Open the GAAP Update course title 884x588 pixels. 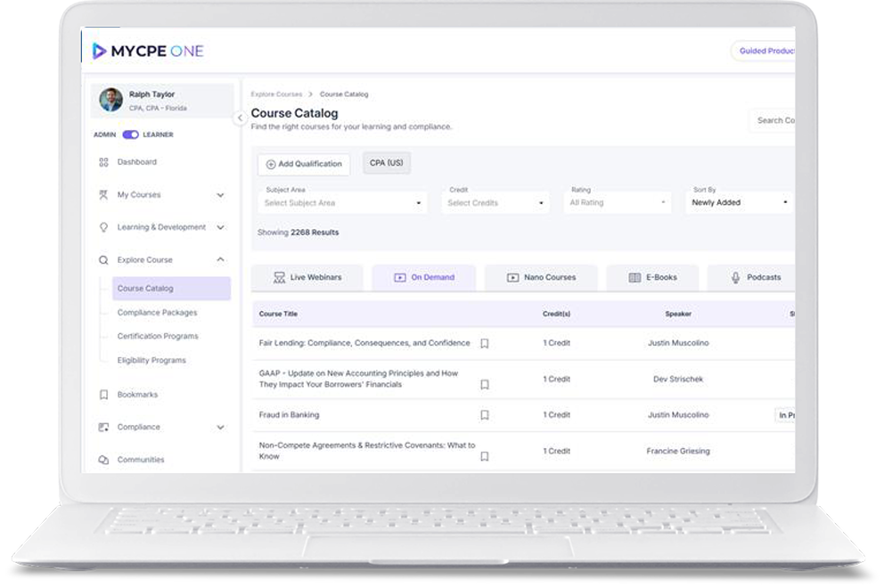(358, 379)
